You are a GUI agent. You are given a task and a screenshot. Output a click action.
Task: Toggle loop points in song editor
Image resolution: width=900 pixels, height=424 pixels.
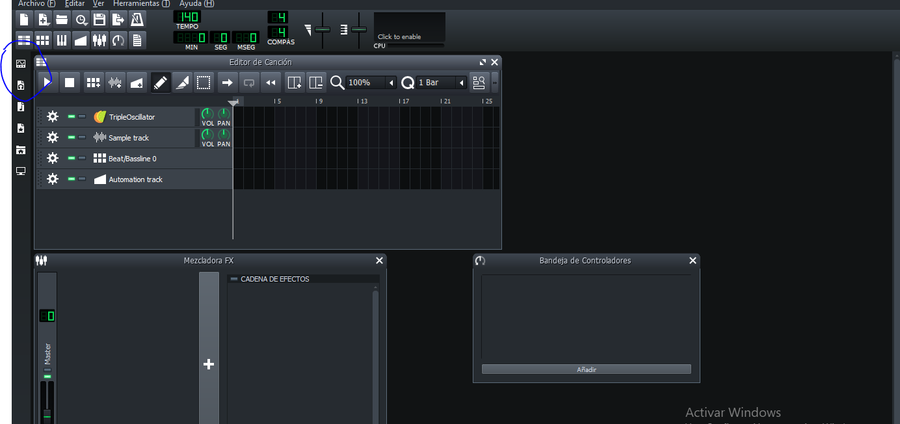point(249,83)
